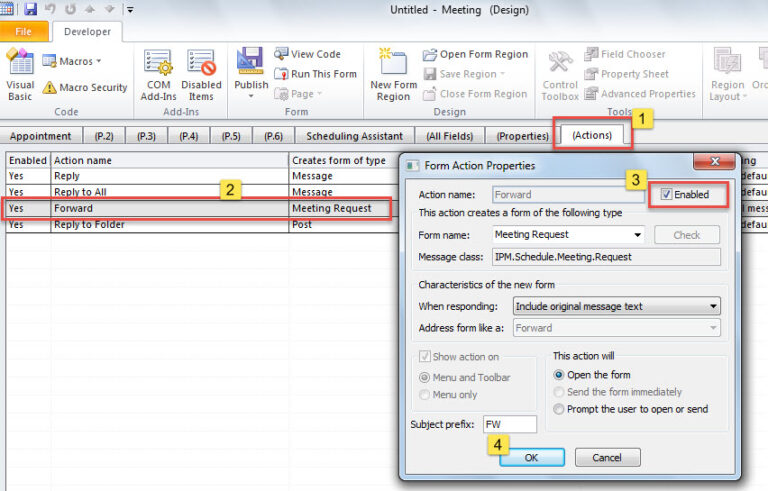
Task: Click View Code in Form group
Action: tap(308, 54)
